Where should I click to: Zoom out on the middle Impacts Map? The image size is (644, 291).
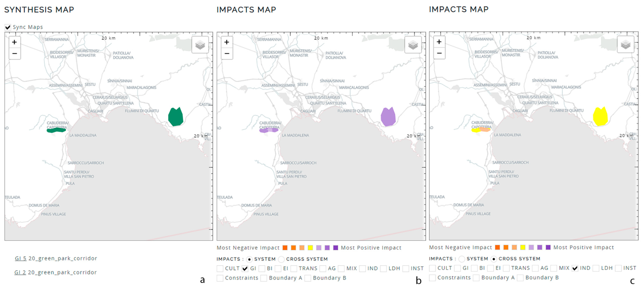tap(227, 54)
